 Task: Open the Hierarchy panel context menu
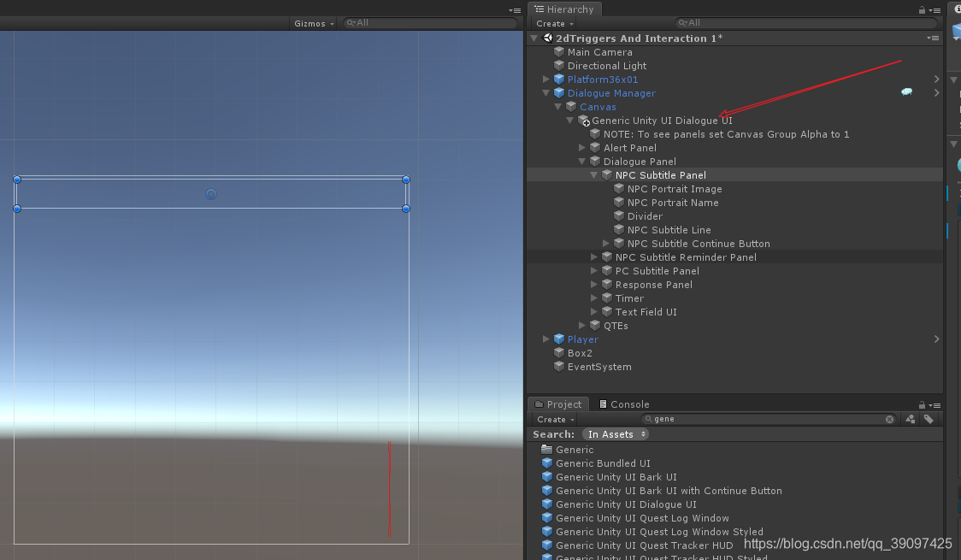(932, 9)
